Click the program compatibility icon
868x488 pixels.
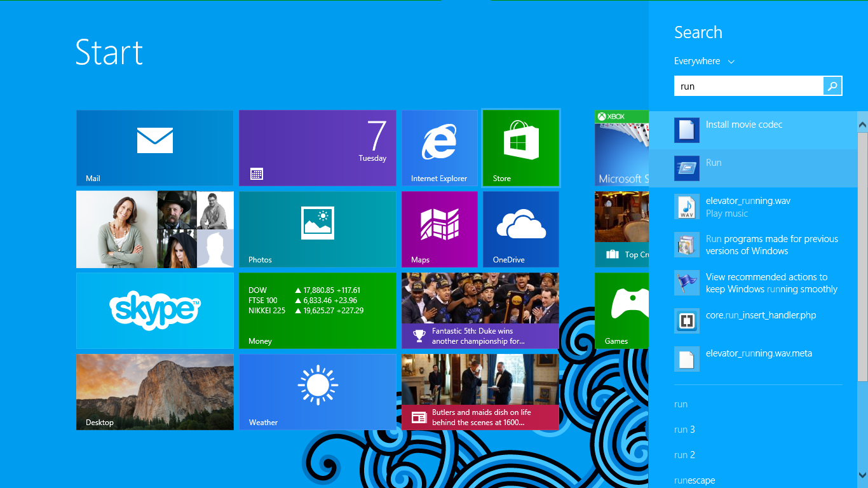[687, 245]
